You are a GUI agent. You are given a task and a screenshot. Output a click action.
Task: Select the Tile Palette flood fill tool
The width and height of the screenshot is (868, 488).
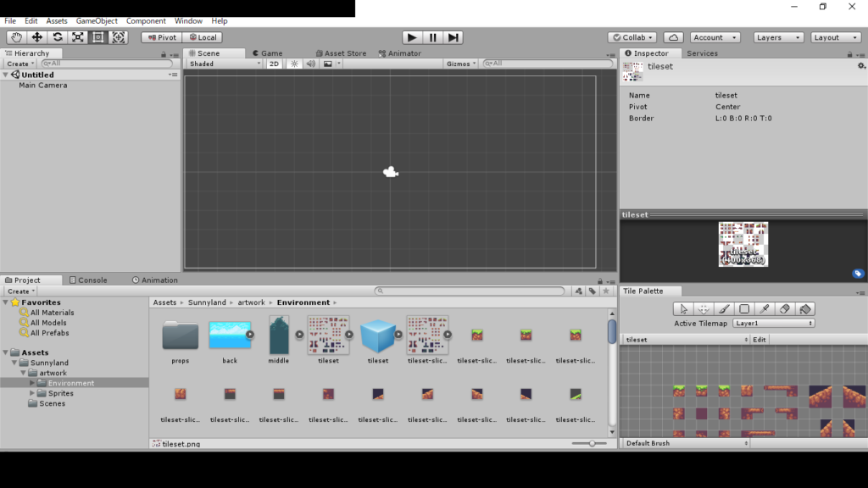pyautogui.click(x=805, y=309)
